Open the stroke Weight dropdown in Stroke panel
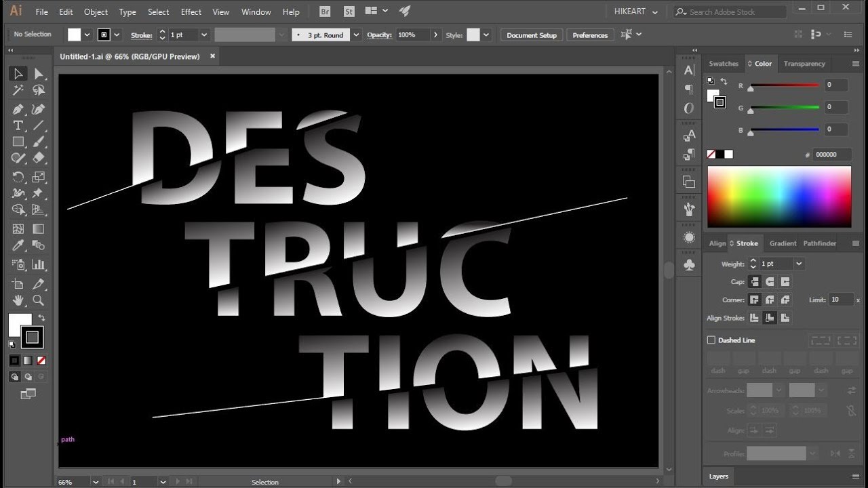868x488 pixels. [x=799, y=264]
